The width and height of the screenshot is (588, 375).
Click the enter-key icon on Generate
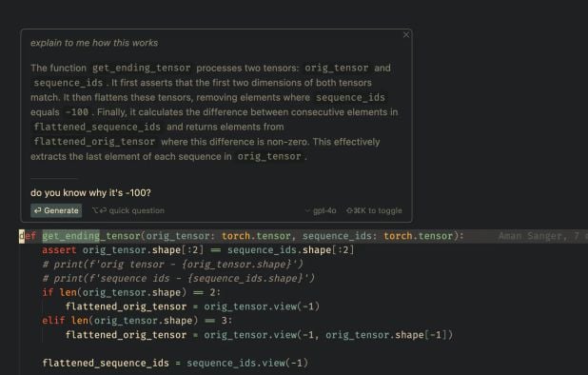(x=37, y=210)
